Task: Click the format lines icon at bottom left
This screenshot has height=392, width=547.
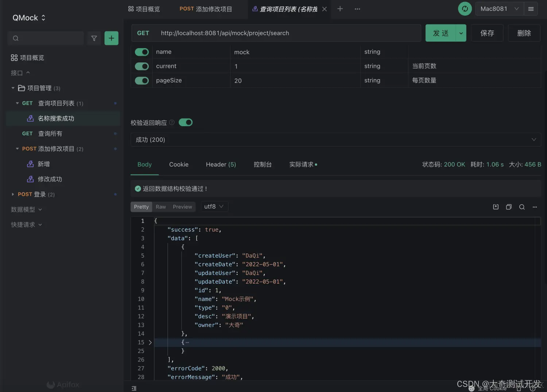Action: coord(134,388)
